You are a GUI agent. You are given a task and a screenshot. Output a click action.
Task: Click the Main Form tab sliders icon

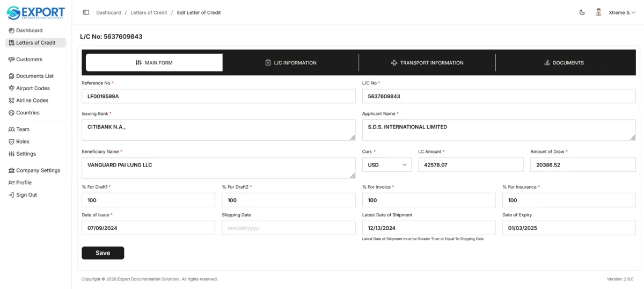point(138,63)
